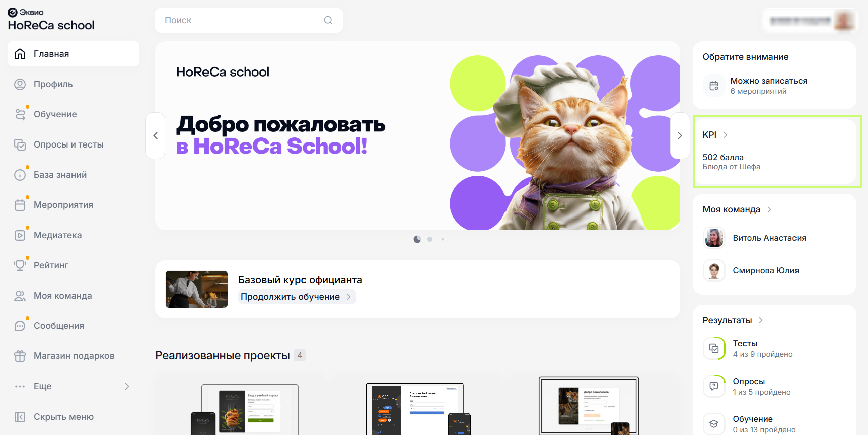Click the 502 балла KPI score
The image size is (868, 435).
point(723,157)
